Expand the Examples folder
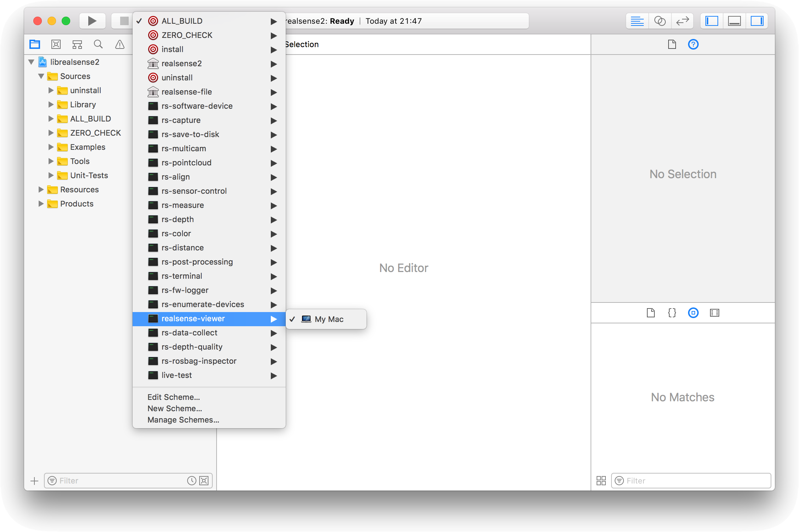Viewport: 799px width, 532px height. 51,147
